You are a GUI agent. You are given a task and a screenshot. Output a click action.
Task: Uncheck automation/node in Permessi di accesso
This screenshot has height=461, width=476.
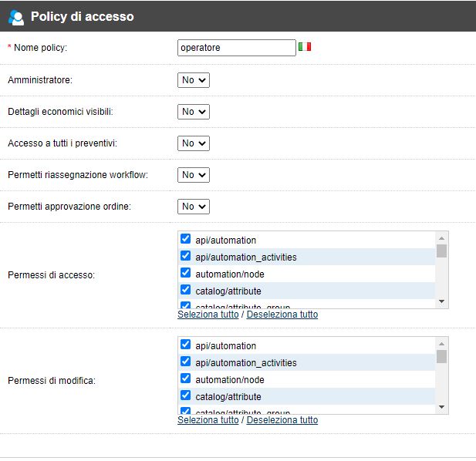coord(185,273)
